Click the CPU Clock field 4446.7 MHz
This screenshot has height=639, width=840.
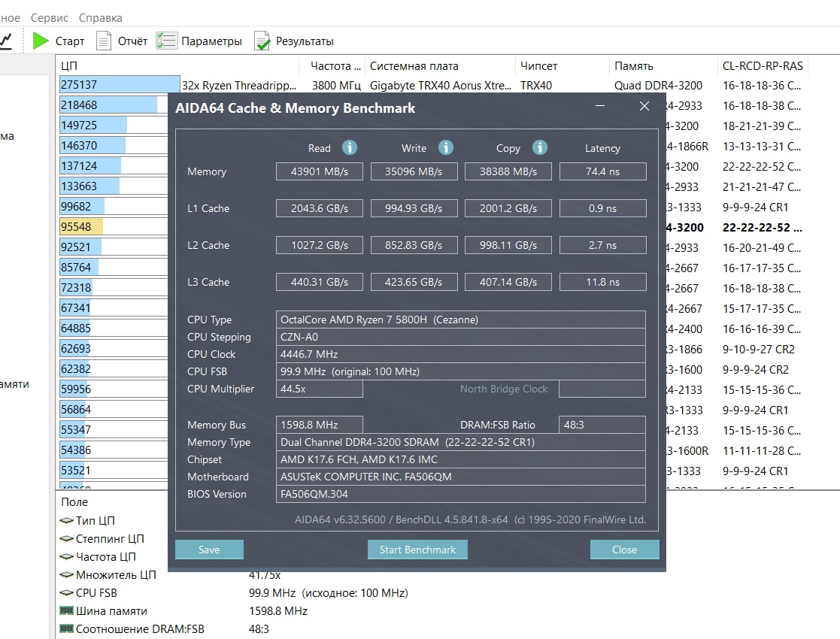click(461, 354)
